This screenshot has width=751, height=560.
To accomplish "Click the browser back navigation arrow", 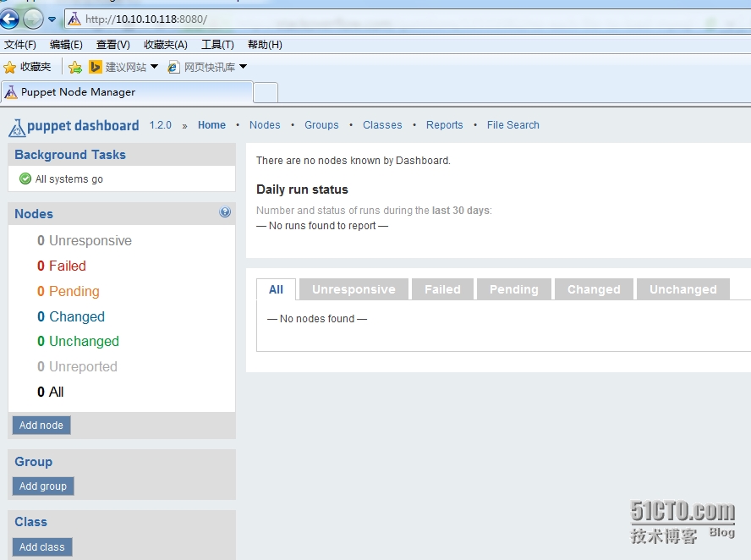I will [9, 17].
